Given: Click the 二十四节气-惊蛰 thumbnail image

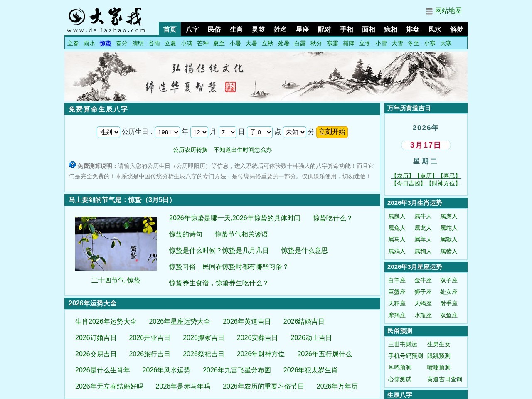Looking at the screenshot, I should coord(116,243).
